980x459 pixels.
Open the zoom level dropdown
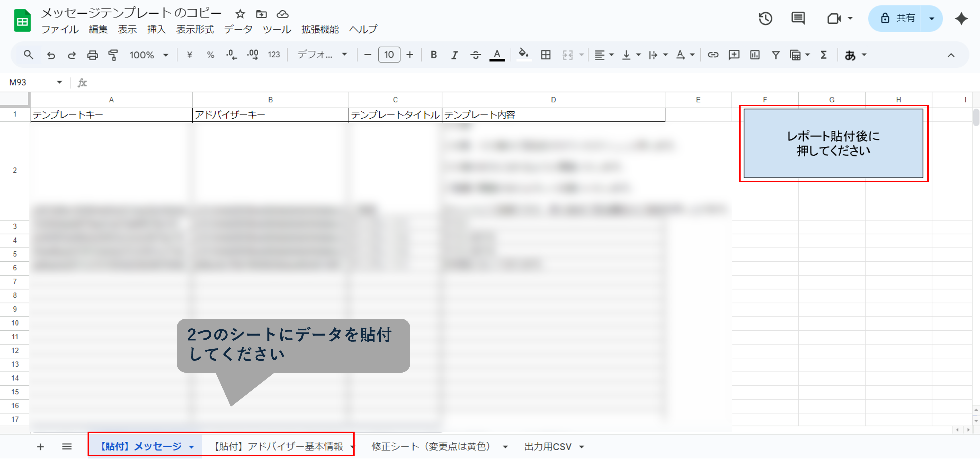click(166, 54)
